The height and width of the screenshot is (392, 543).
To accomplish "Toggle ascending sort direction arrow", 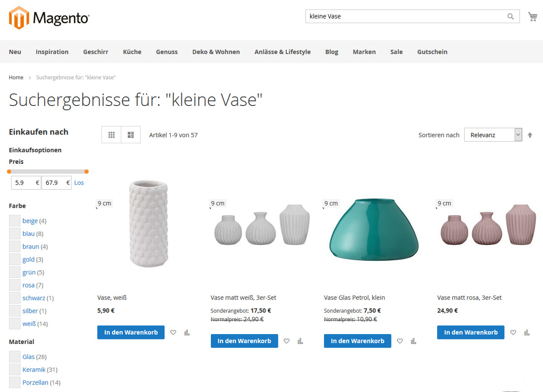I will pyautogui.click(x=530, y=135).
